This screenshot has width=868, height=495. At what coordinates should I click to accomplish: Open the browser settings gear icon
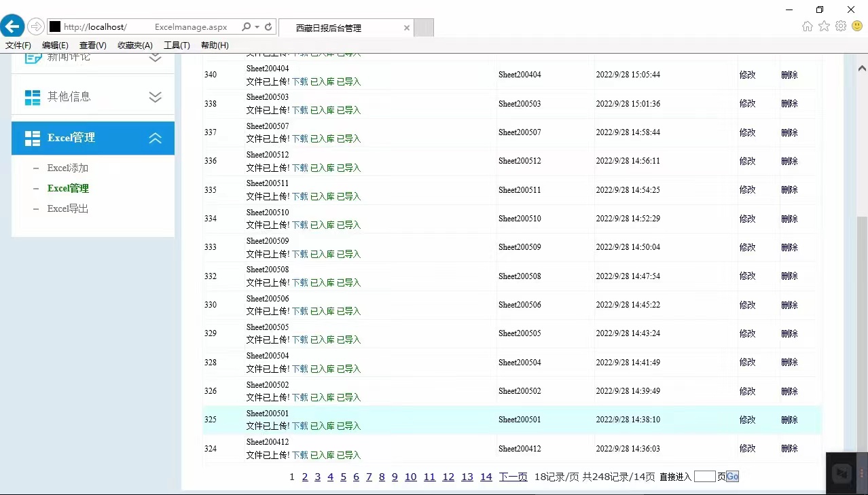tap(841, 26)
